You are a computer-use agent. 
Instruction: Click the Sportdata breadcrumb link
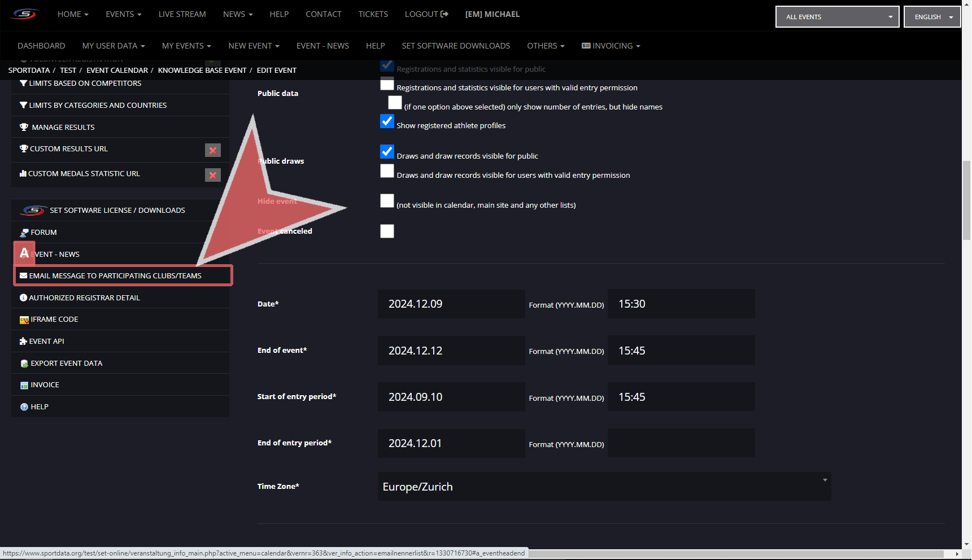point(29,70)
